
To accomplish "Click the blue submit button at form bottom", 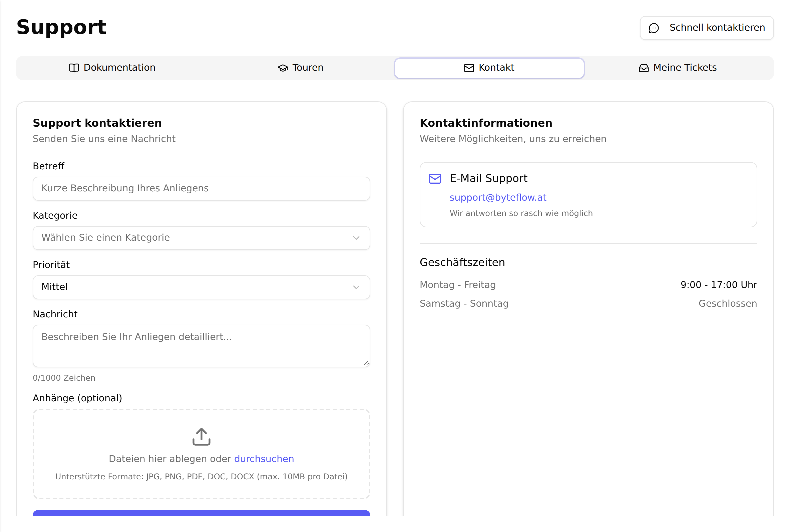I will point(201,513).
